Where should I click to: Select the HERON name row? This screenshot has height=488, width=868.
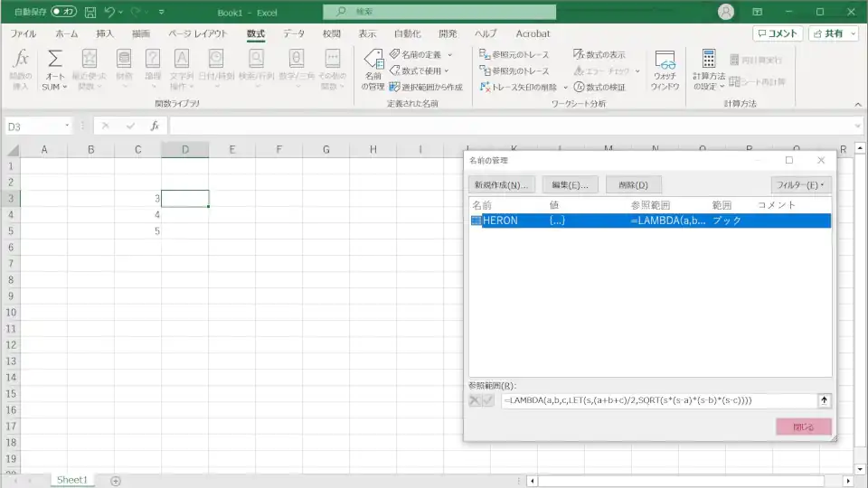click(650, 221)
